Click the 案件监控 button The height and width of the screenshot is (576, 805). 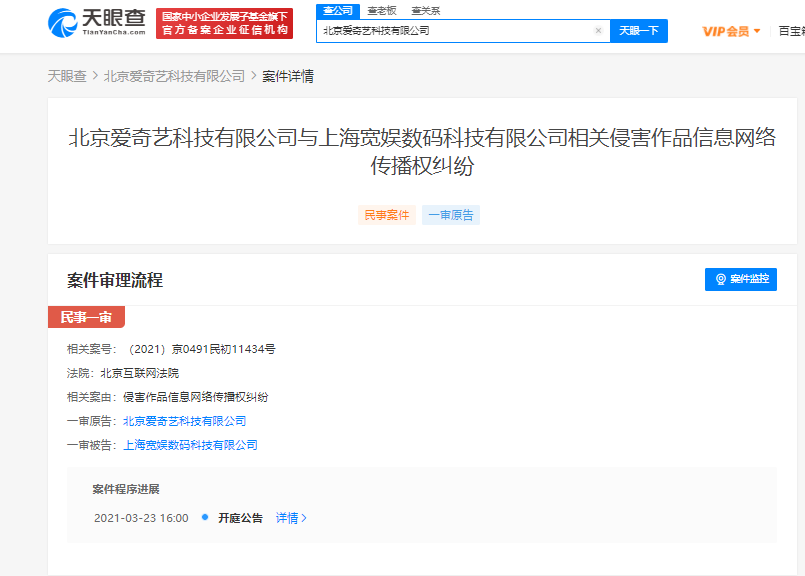[x=740, y=279]
